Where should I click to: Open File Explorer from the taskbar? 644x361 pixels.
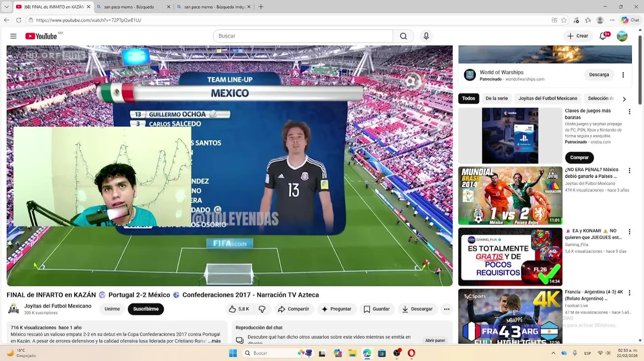point(352,353)
